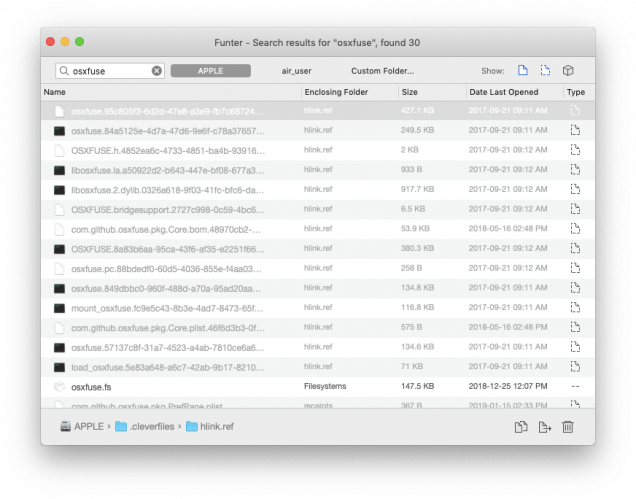Clear the osxfuse search field
This screenshot has width=636, height=499.
(x=157, y=71)
